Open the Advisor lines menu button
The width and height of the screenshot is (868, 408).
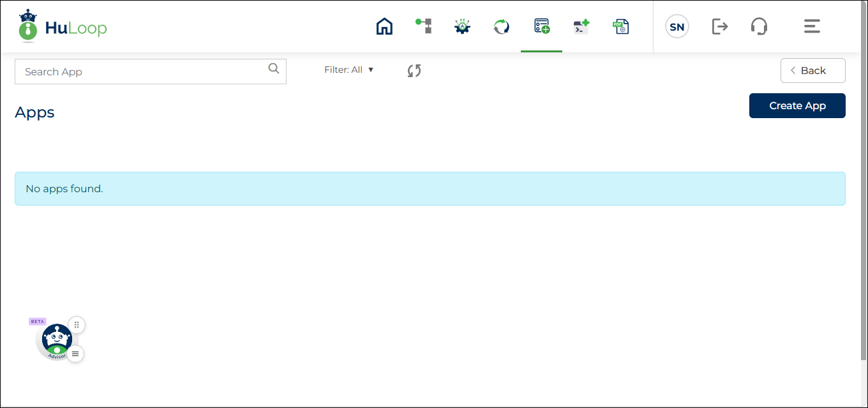[x=75, y=354]
